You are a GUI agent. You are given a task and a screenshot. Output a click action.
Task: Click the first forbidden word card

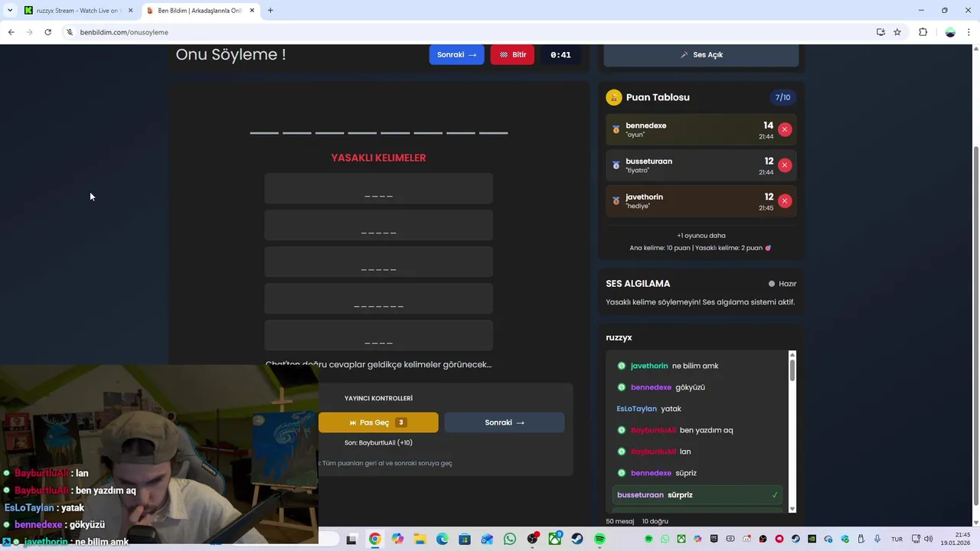point(378,188)
